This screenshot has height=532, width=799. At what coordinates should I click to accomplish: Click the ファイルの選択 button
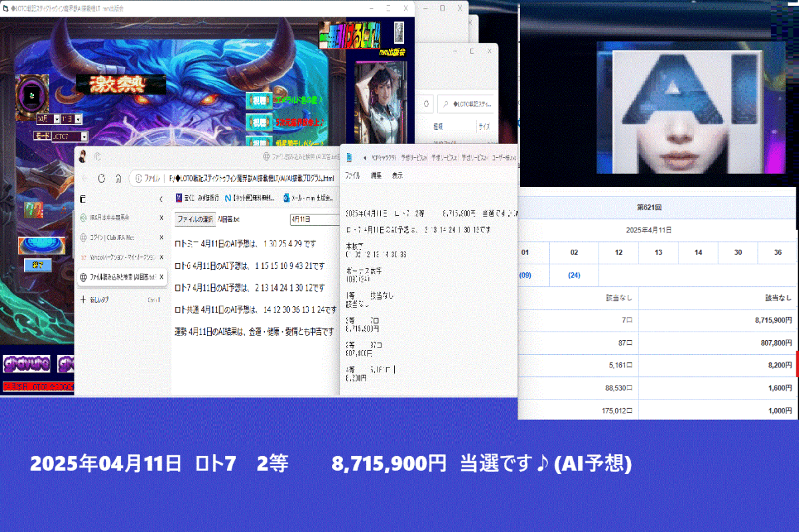(x=195, y=219)
